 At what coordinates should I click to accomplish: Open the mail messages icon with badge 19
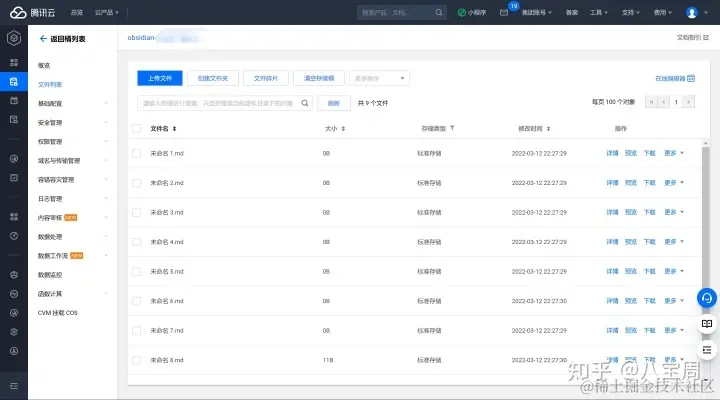click(504, 12)
